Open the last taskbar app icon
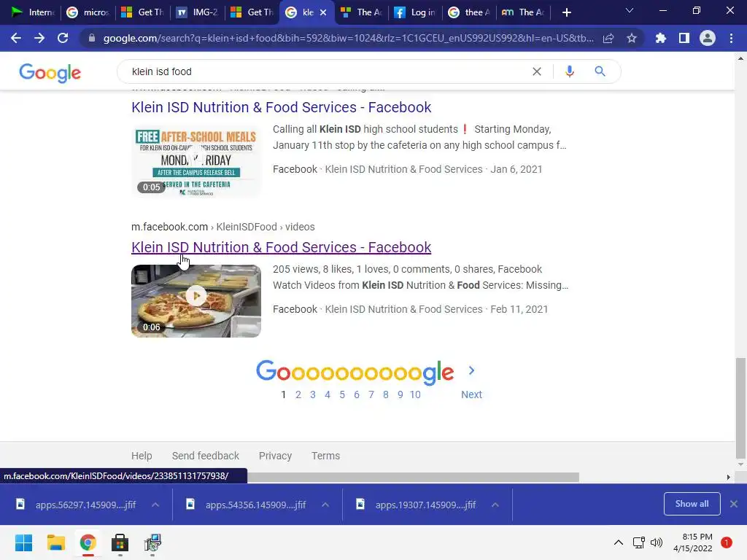747x560 pixels. (152, 542)
